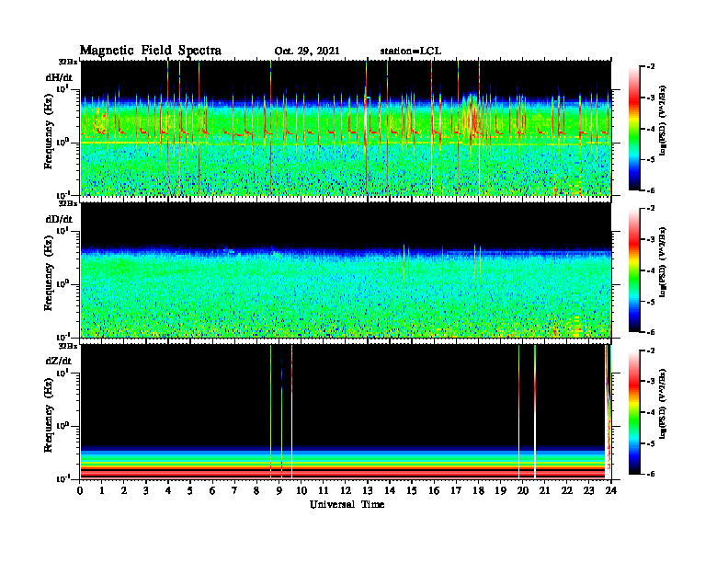Click the "-6" value on dH/dt colorbar
728x563 pixels.
[650, 190]
